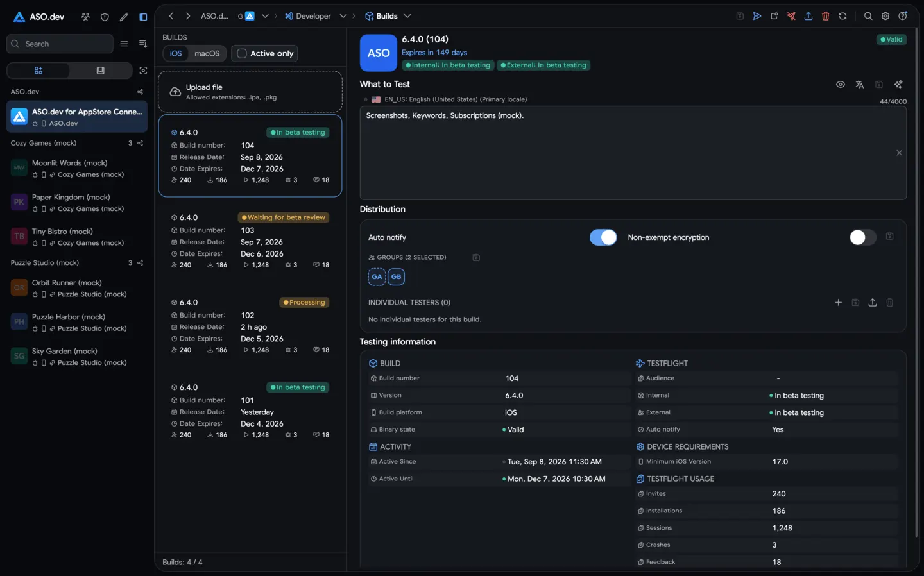Collapse EN_US primary locale expander
The height and width of the screenshot is (576, 924).
click(x=366, y=99)
